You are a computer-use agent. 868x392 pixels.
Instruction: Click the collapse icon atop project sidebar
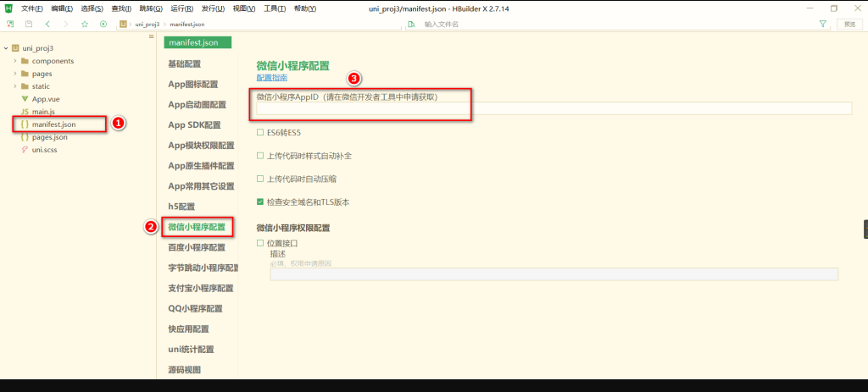(151, 36)
